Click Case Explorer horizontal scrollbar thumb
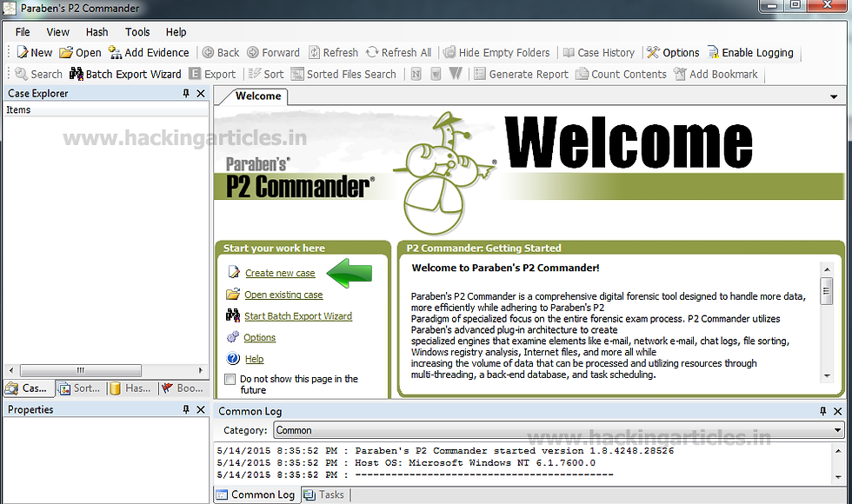852x504 pixels. click(80, 370)
